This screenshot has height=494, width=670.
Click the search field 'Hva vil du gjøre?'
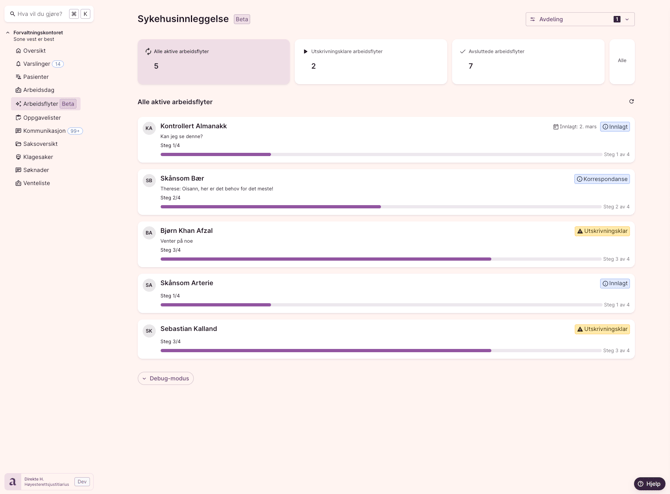click(x=40, y=14)
